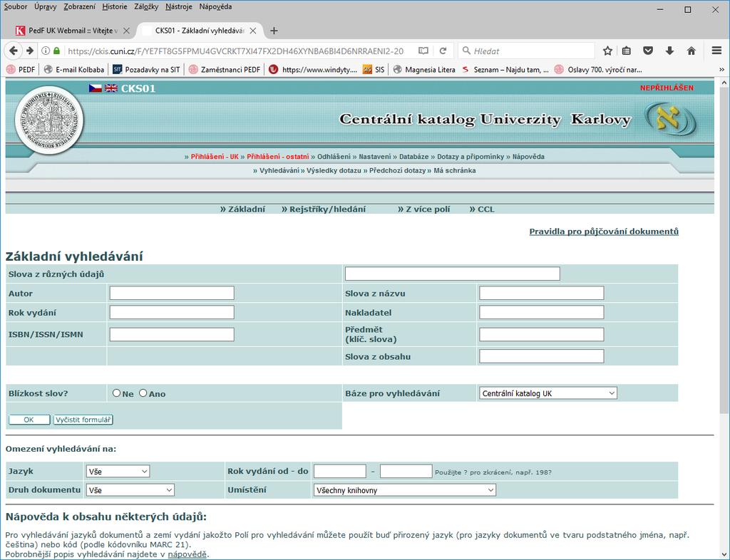Click scrollbar up arrow
The image size is (730, 560).
click(x=724, y=83)
